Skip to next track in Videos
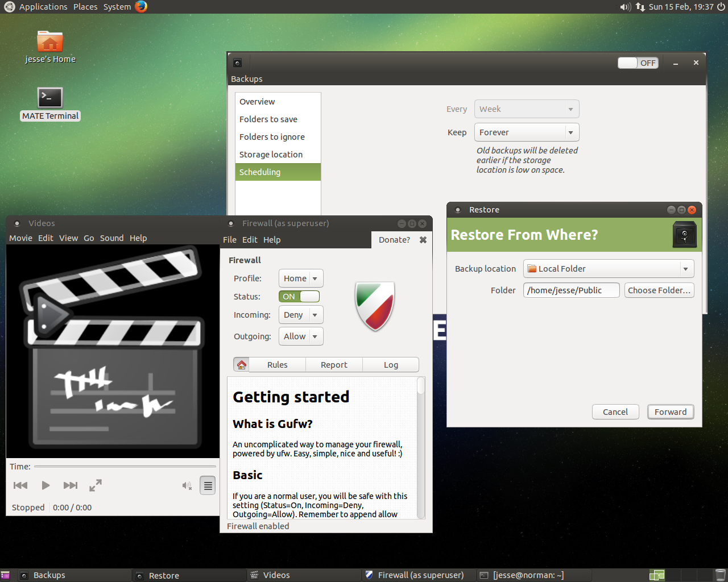This screenshot has width=728, height=582. 71,485
